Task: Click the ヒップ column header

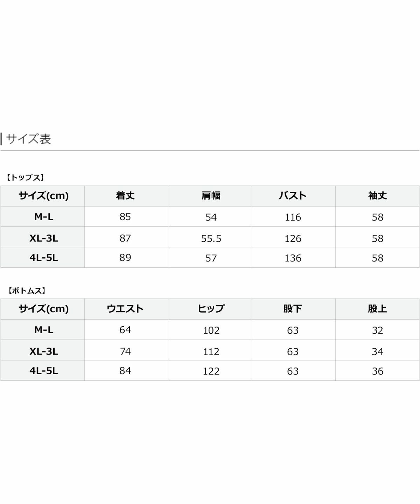Action: pyautogui.click(x=211, y=309)
